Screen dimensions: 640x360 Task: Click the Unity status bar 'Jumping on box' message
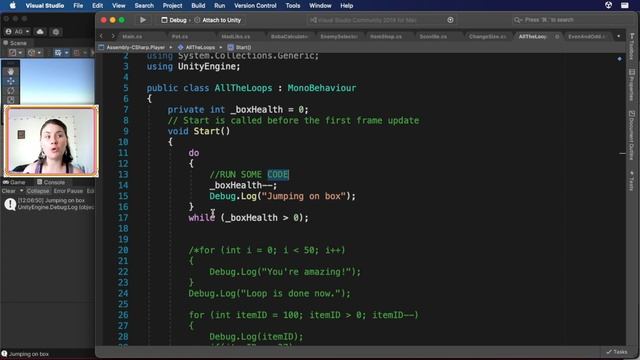pos(25,354)
